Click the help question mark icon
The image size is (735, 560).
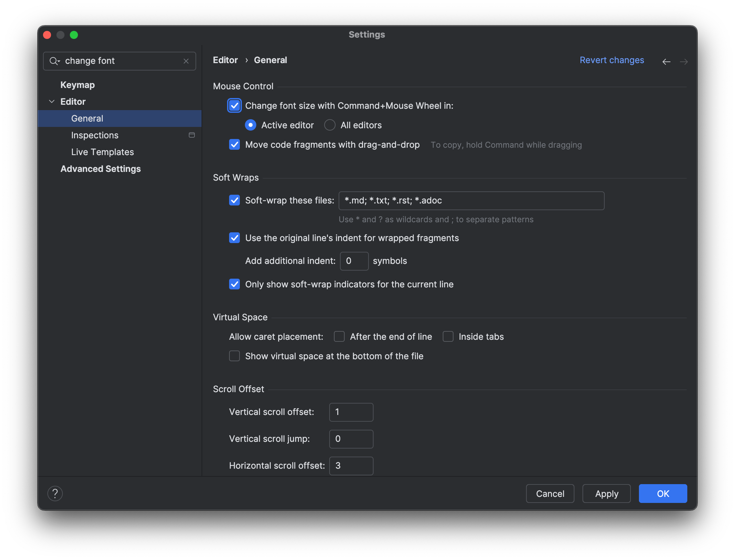click(55, 493)
